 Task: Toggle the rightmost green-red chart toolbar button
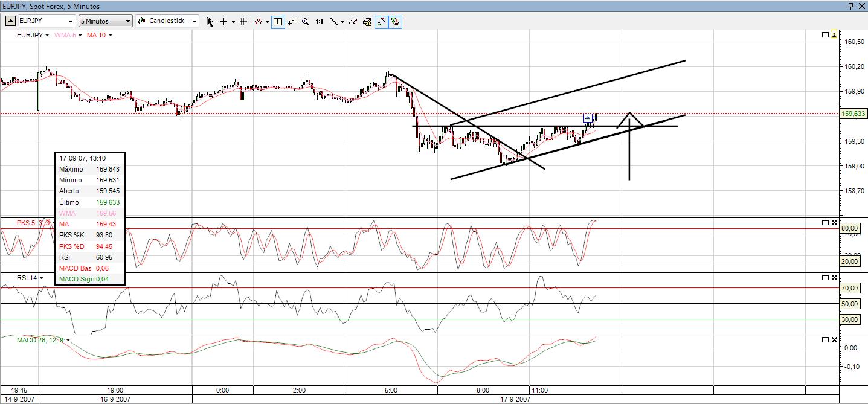coord(395,21)
